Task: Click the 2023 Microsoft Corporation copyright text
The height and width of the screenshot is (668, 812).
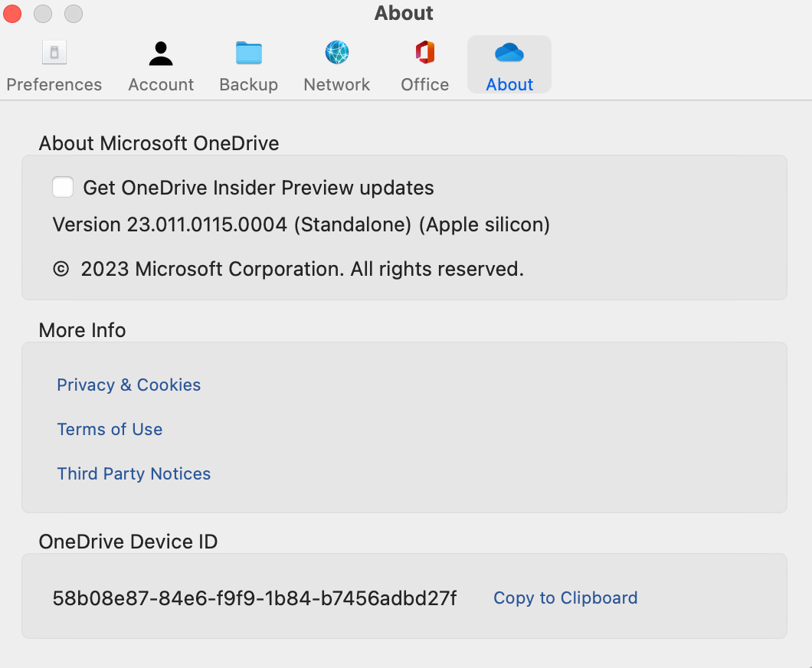Action: click(x=288, y=270)
